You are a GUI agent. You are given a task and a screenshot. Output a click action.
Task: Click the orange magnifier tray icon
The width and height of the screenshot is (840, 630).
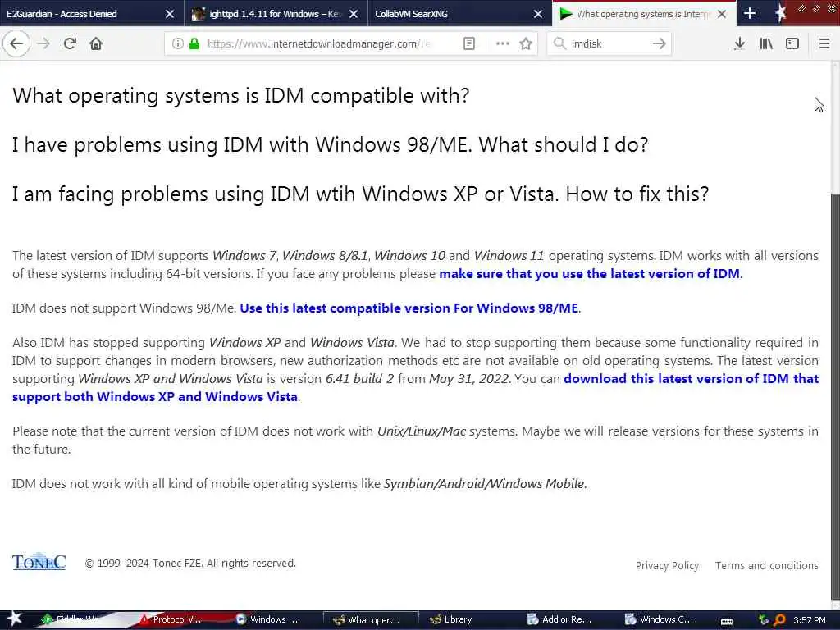tap(779, 620)
